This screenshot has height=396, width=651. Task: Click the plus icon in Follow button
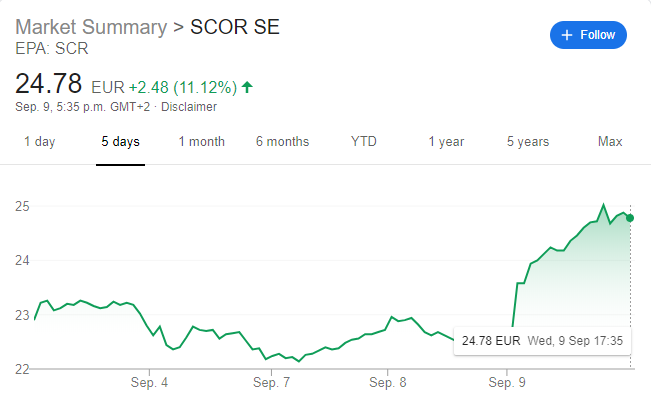pyautogui.click(x=567, y=35)
